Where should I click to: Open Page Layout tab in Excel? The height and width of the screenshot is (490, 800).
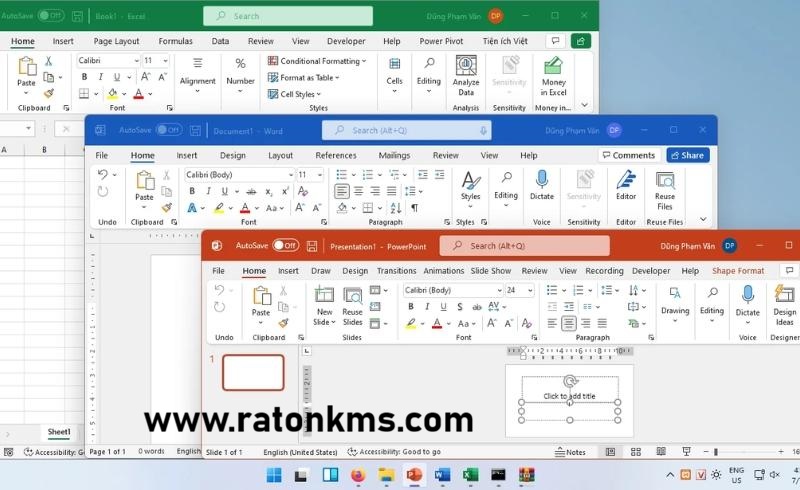pyautogui.click(x=116, y=41)
